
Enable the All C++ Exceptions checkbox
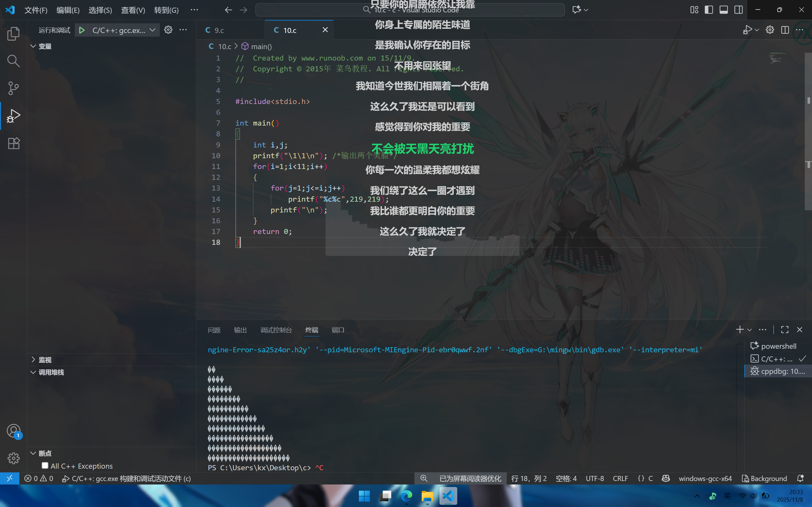pyautogui.click(x=45, y=465)
